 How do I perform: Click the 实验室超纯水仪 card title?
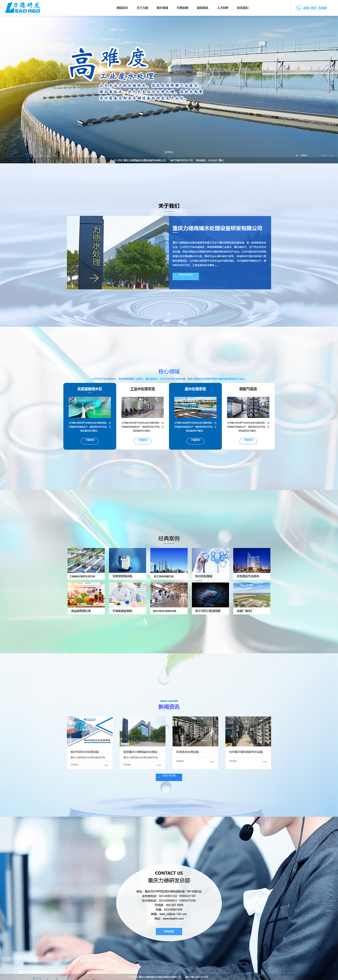90,389
